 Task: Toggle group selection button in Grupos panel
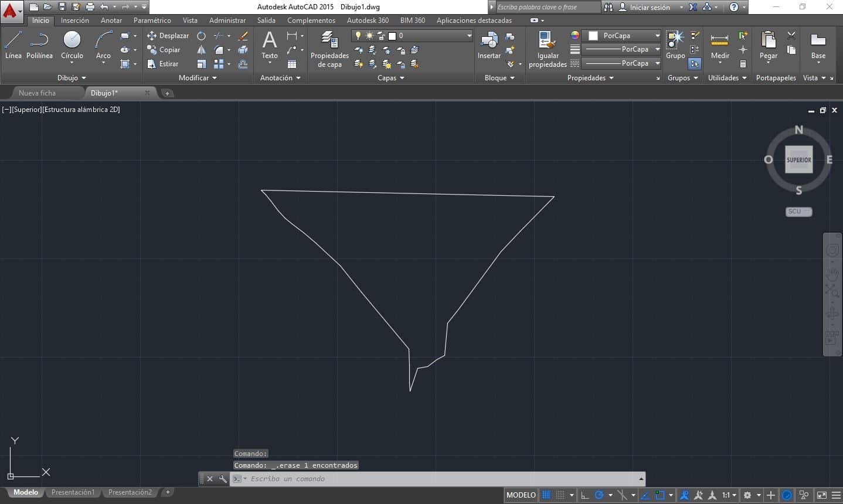point(695,64)
